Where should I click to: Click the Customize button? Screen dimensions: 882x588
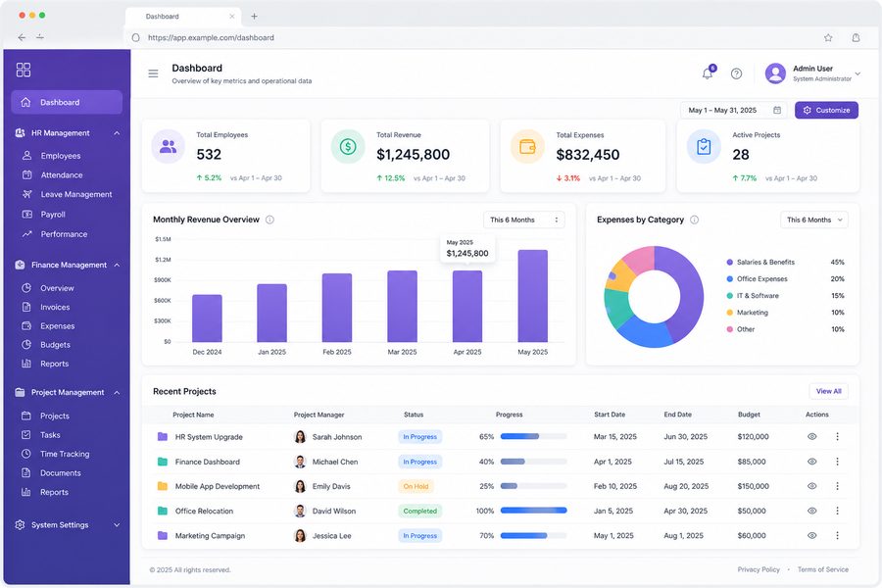coord(826,111)
